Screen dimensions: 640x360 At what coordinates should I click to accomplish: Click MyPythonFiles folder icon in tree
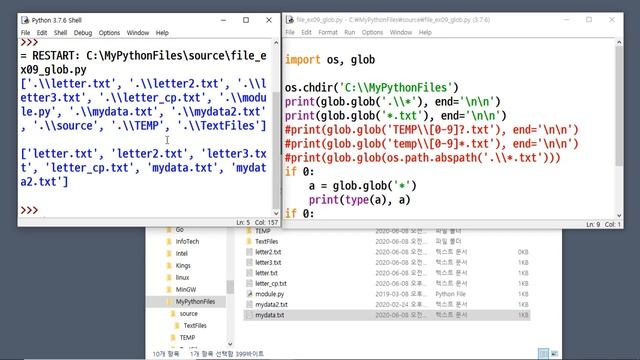[169, 302]
